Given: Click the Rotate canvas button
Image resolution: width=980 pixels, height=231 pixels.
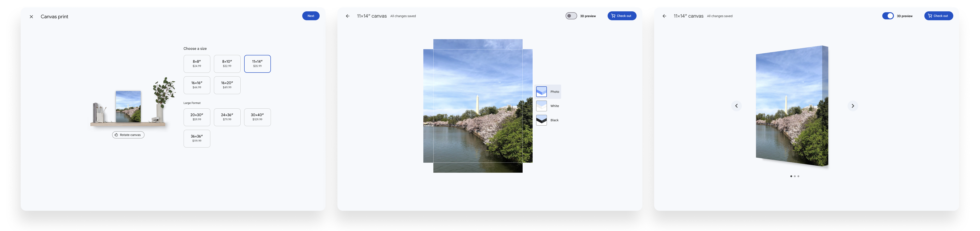Looking at the screenshot, I should click(x=128, y=135).
